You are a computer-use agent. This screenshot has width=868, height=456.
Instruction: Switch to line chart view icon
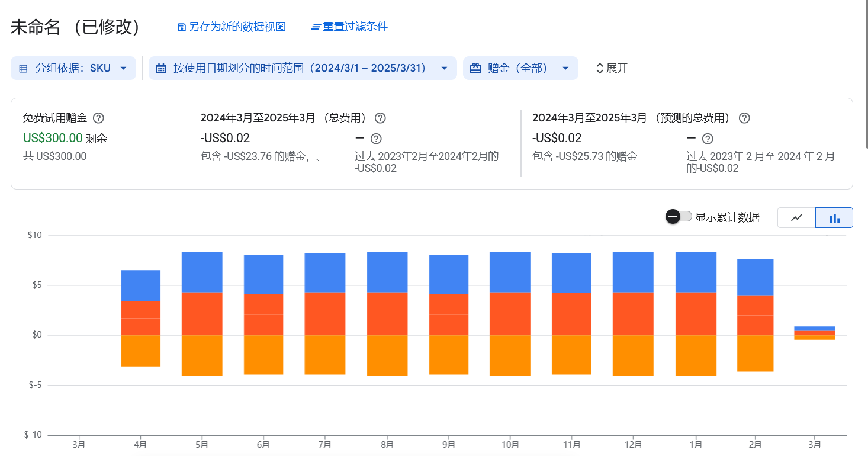796,218
